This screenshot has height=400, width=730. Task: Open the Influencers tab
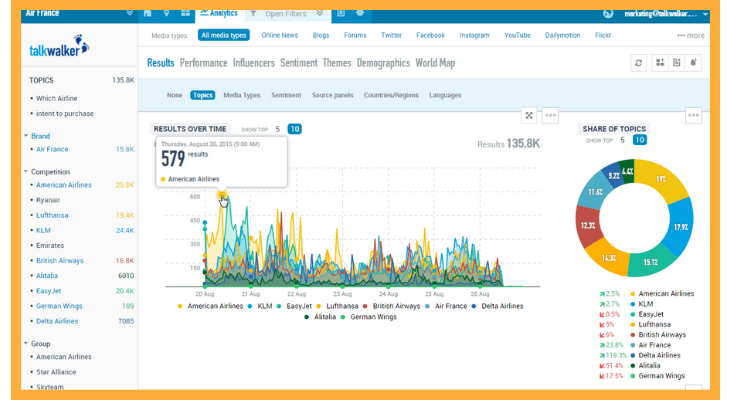[254, 63]
